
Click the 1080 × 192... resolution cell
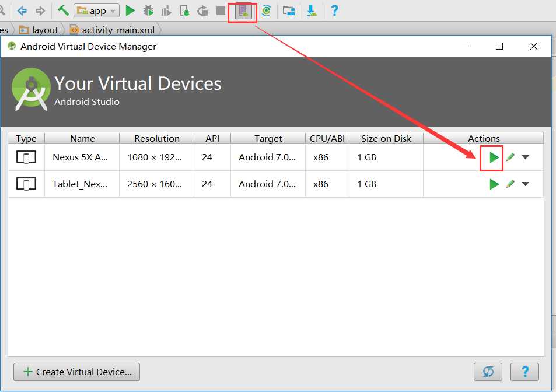(155, 157)
